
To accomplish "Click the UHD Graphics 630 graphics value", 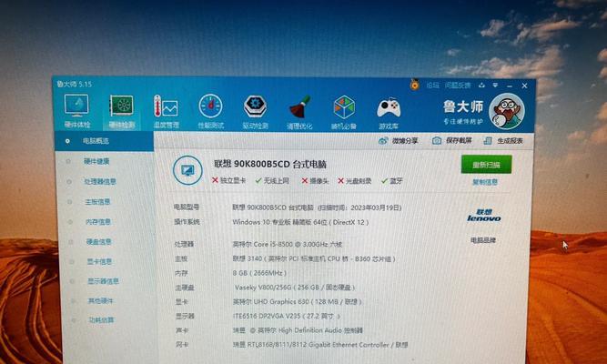I will click(298, 301).
